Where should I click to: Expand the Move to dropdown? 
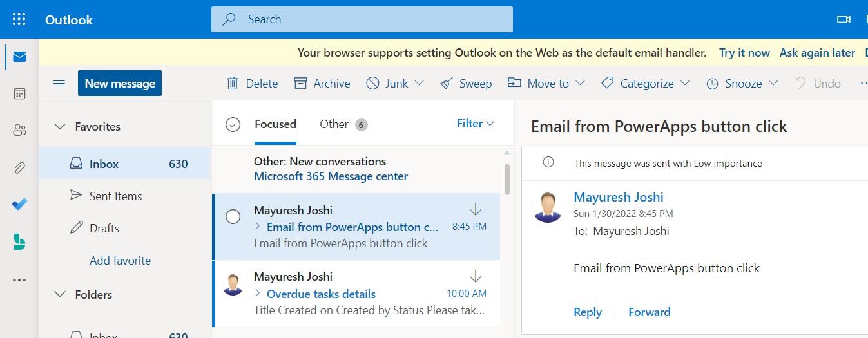click(x=546, y=84)
